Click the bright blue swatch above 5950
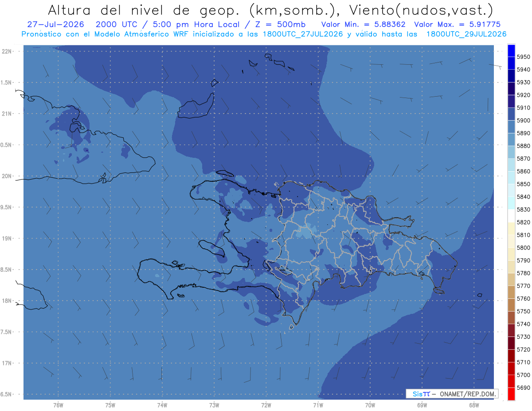 tap(511, 51)
